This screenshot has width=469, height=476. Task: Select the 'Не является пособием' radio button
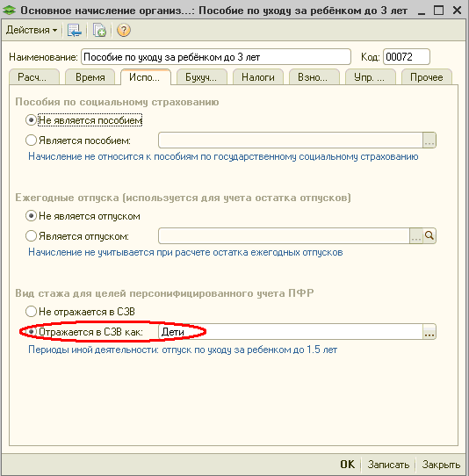click(x=31, y=120)
